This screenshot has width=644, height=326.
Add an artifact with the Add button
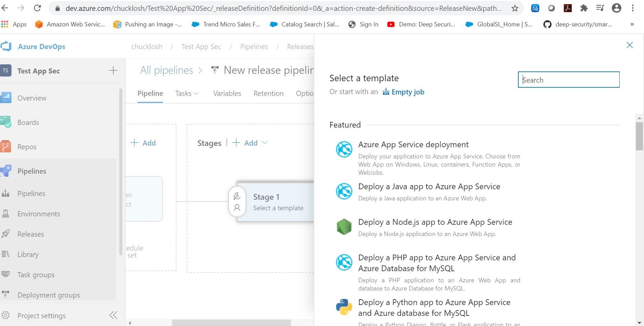click(143, 143)
